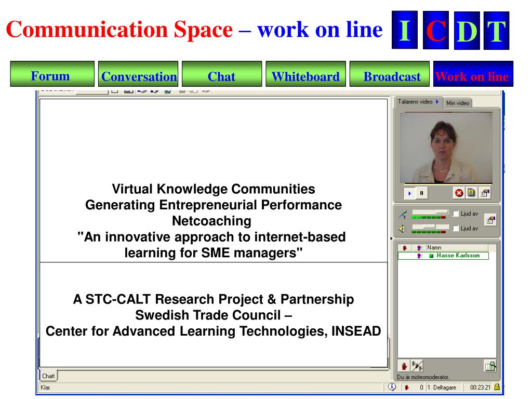The width and height of the screenshot is (532, 399).
Task: Click the C logo tile
Action: (436, 30)
